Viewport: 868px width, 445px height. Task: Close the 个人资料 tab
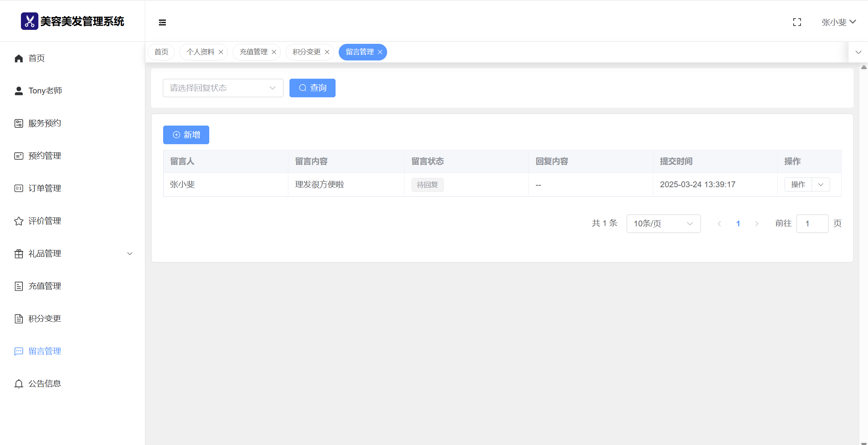(221, 52)
